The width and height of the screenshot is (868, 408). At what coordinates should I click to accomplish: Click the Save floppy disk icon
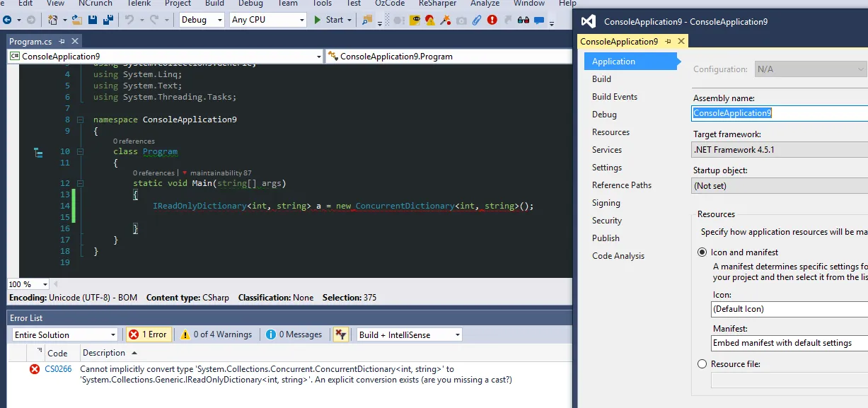[92, 20]
